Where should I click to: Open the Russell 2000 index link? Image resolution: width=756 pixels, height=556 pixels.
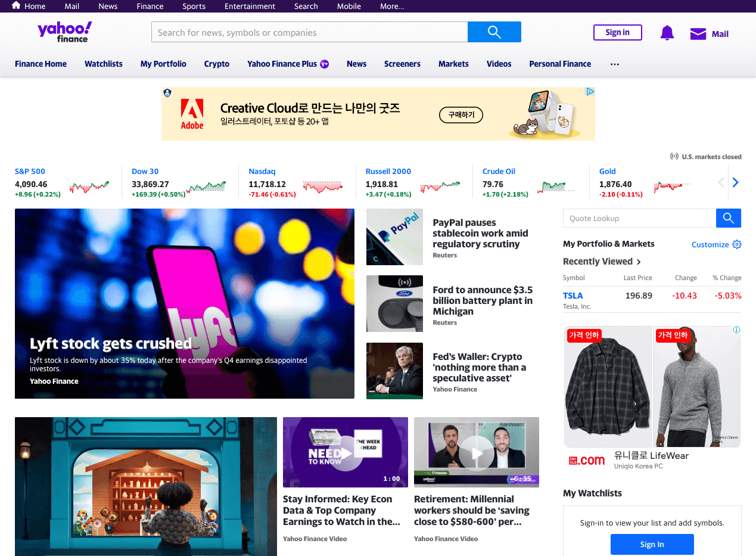[388, 171]
